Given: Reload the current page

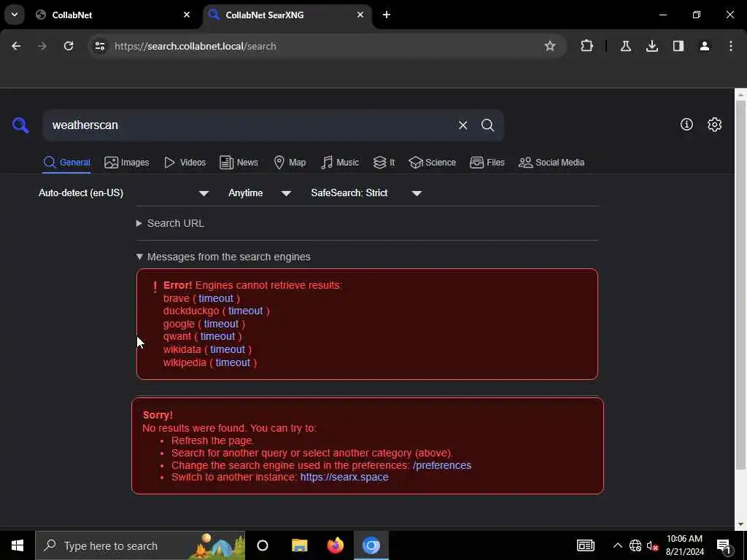Looking at the screenshot, I should tap(69, 46).
